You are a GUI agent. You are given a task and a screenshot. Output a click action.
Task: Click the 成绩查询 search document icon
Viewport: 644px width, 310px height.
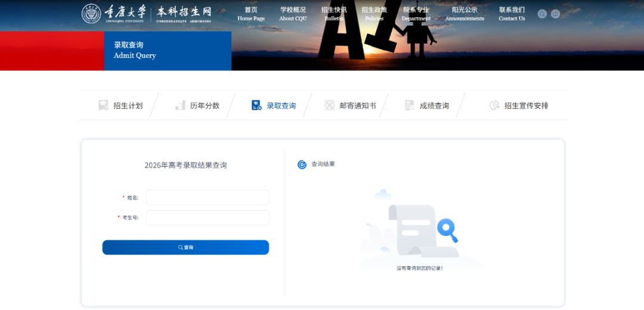(x=410, y=105)
